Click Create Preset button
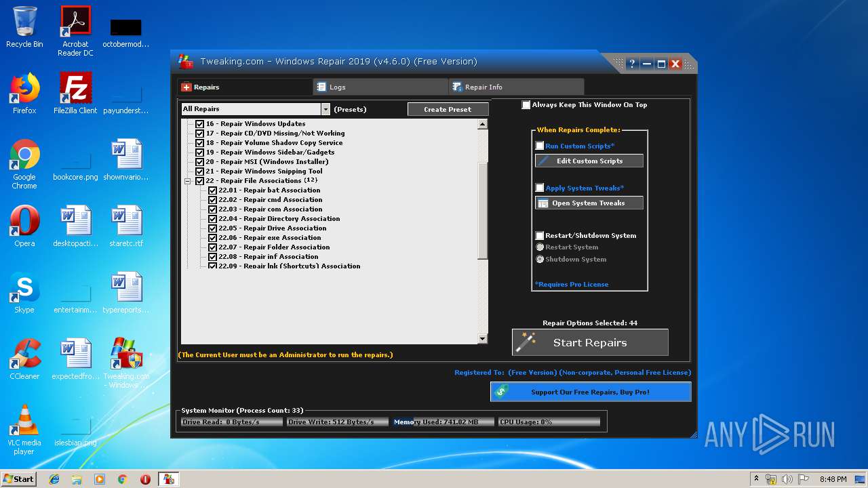The width and height of the screenshot is (868, 488). (x=448, y=109)
